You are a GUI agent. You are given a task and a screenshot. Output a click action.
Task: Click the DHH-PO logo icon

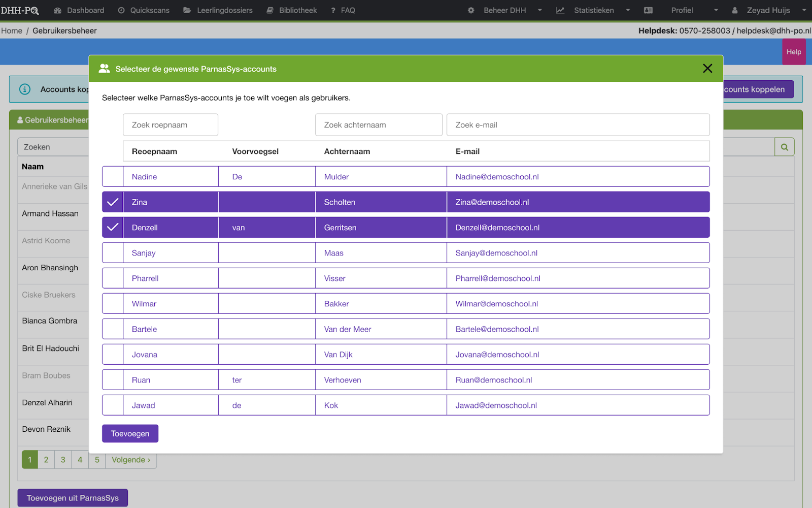20,10
